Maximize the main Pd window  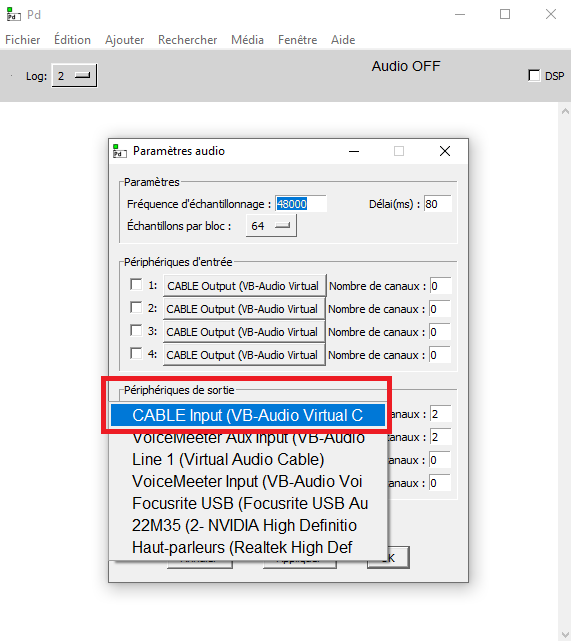click(505, 14)
